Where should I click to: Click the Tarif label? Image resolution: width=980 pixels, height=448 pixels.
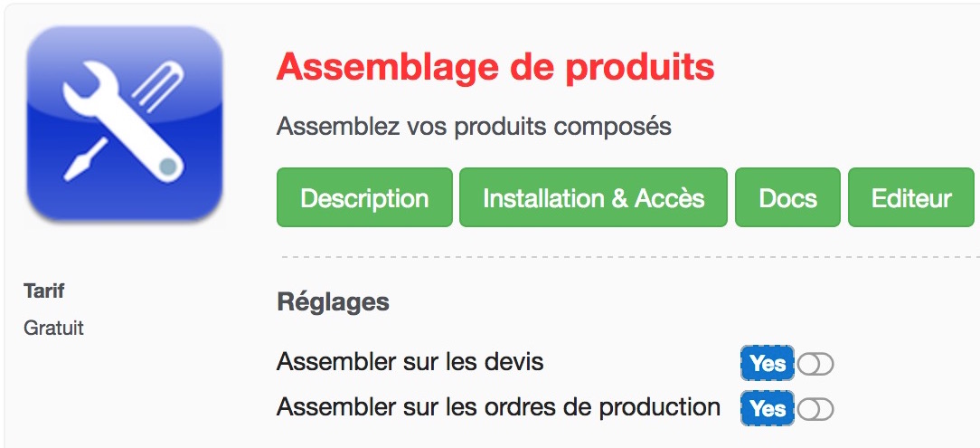pos(44,291)
